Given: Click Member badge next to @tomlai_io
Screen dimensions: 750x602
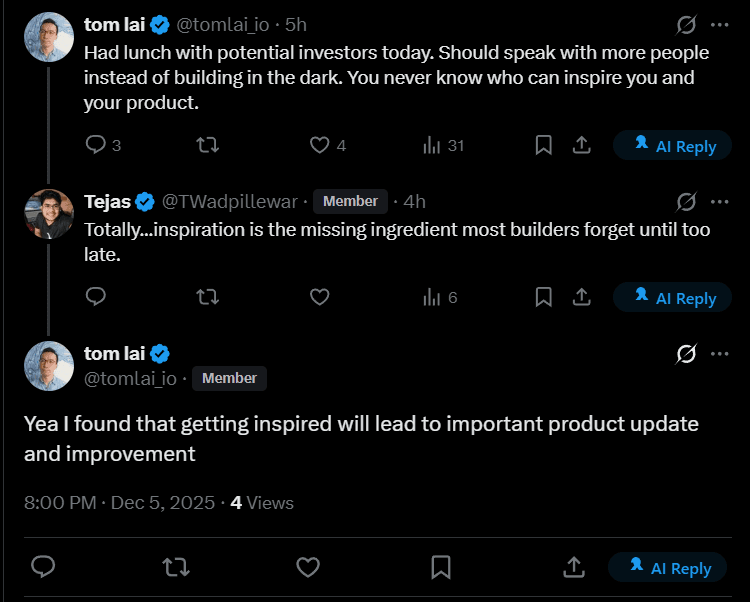Looking at the screenshot, I should point(229,378).
